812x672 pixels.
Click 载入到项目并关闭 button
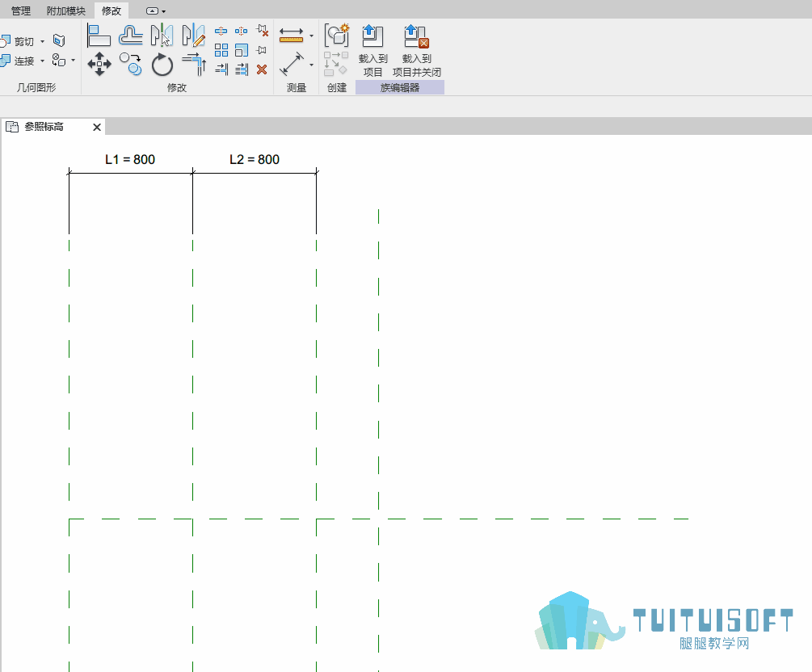pos(417,51)
